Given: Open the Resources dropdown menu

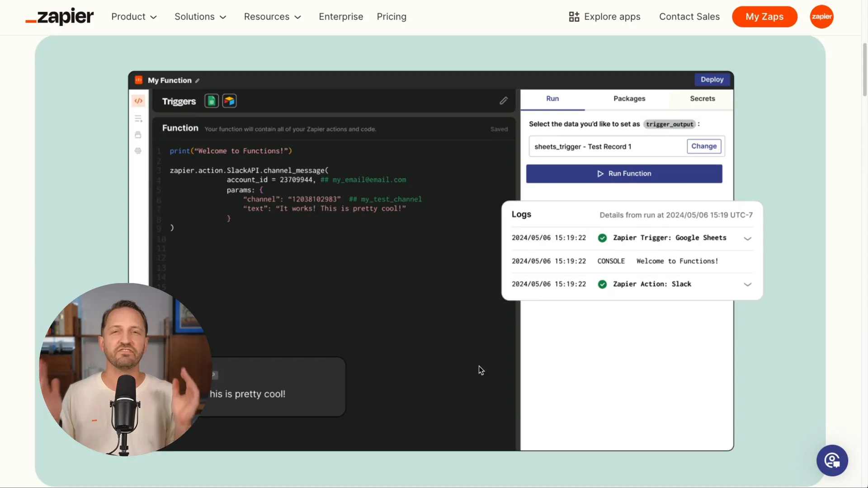Looking at the screenshot, I should (273, 17).
